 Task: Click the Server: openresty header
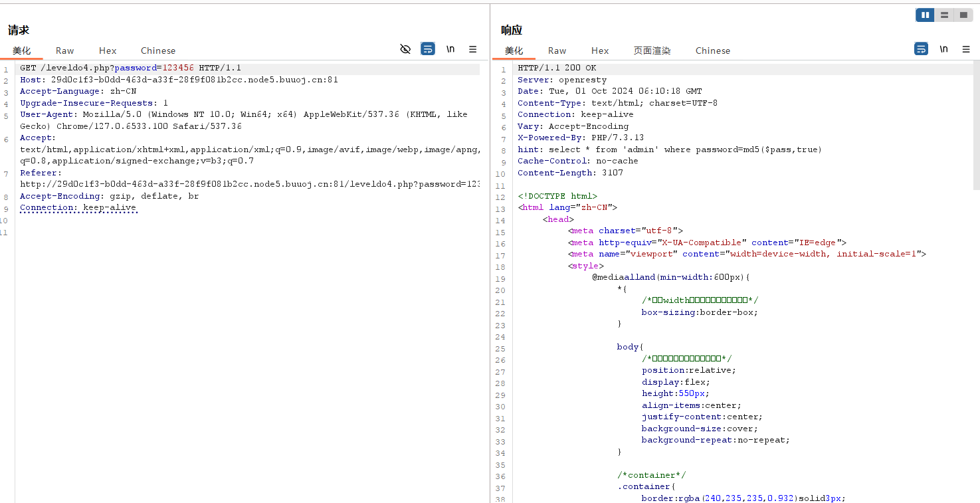pyautogui.click(x=562, y=80)
